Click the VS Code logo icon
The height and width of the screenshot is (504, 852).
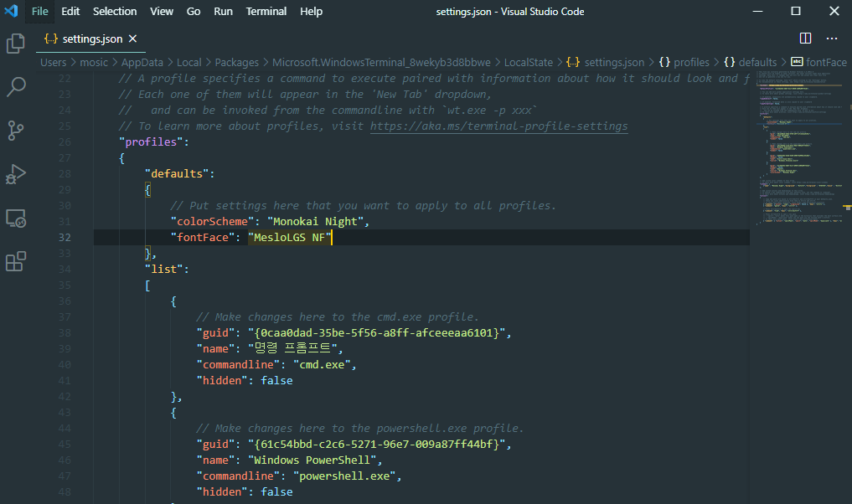tap(11, 11)
